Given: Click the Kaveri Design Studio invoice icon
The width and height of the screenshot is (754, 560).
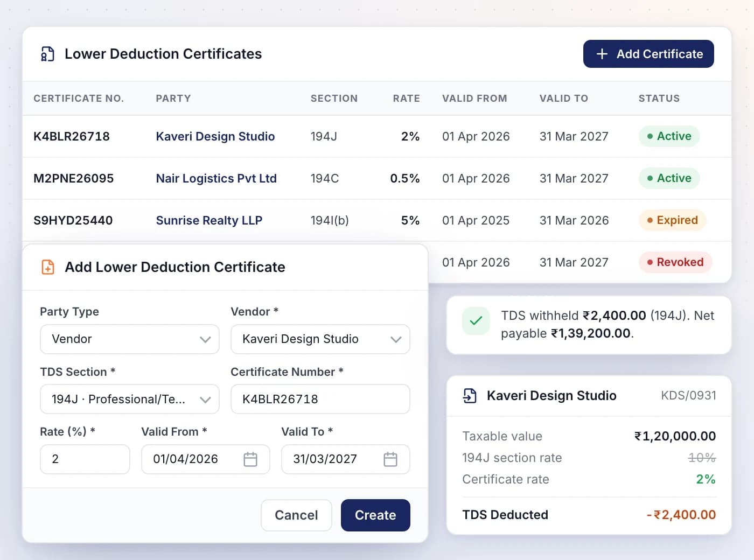Looking at the screenshot, I should (470, 396).
